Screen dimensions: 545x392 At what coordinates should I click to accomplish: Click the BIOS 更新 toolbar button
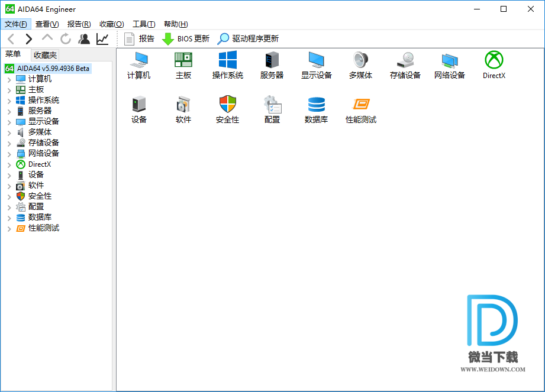click(186, 39)
